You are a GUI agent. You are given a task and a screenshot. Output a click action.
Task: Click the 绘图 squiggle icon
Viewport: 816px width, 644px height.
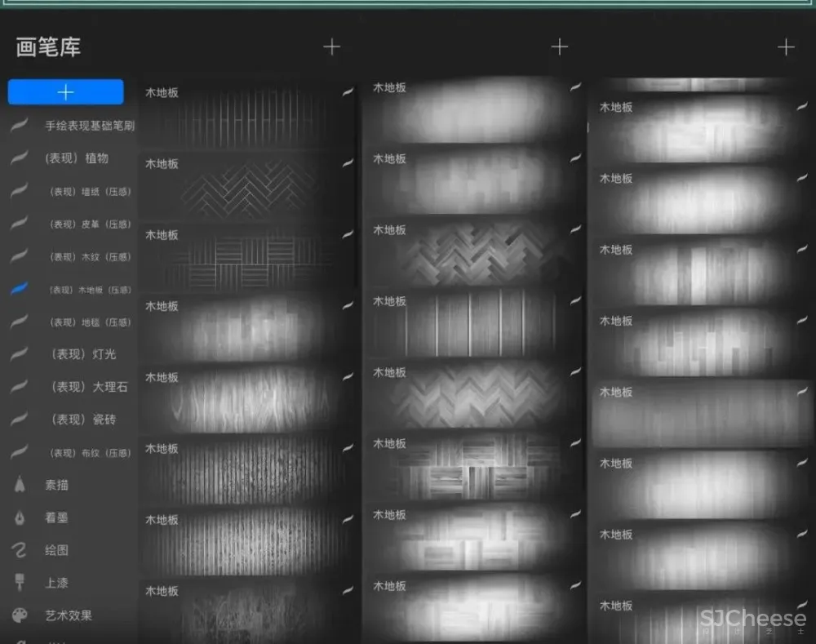pos(20,550)
